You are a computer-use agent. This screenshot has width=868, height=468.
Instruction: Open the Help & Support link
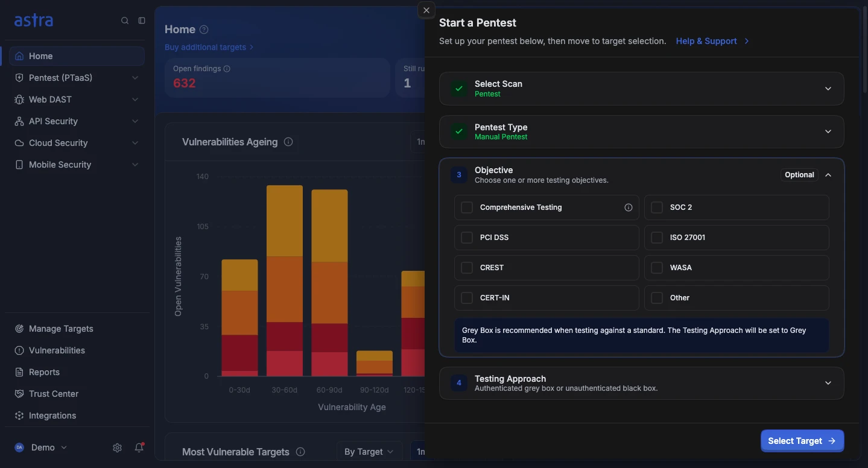[x=712, y=41]
